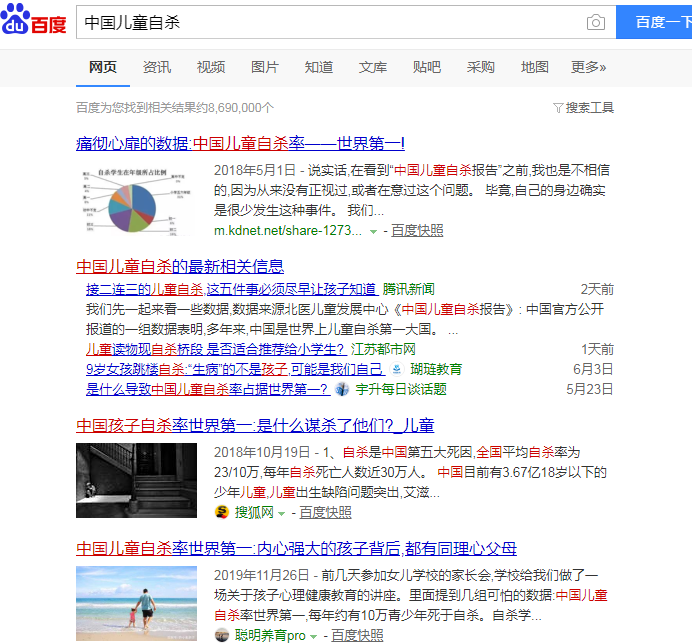692x644 pixels.
Task: Open result 痛彻心扉的数据:中国儿童自杀率
Action: pos(240,143)
